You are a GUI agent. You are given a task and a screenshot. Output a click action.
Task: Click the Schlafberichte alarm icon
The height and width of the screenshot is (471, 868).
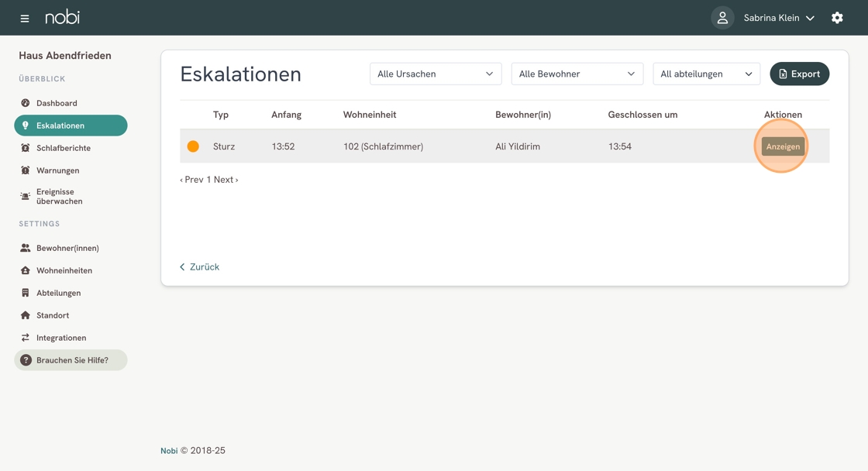point(26,148)
